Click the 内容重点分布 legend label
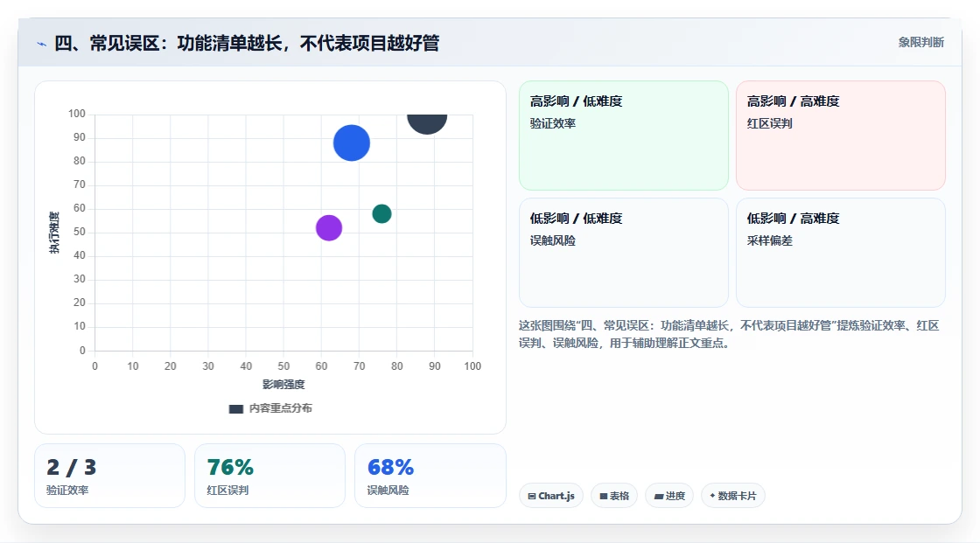Screen dimensions: 980x543 (x=281, y=408)
